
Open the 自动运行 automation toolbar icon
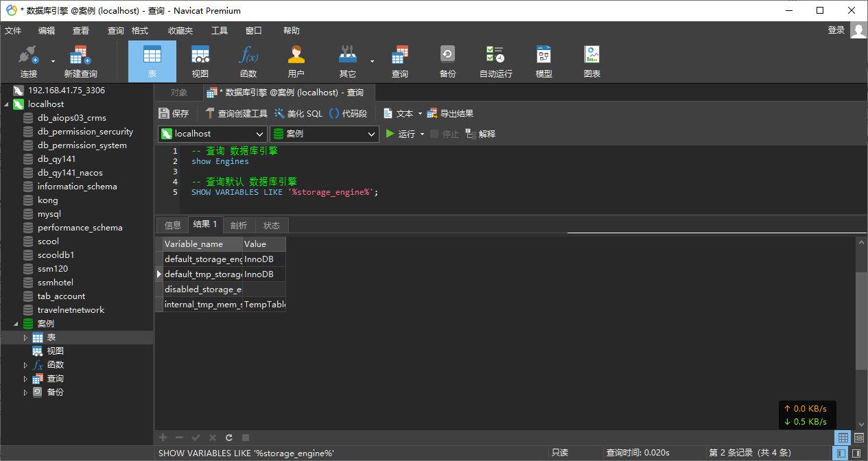[x=495, y=61]
